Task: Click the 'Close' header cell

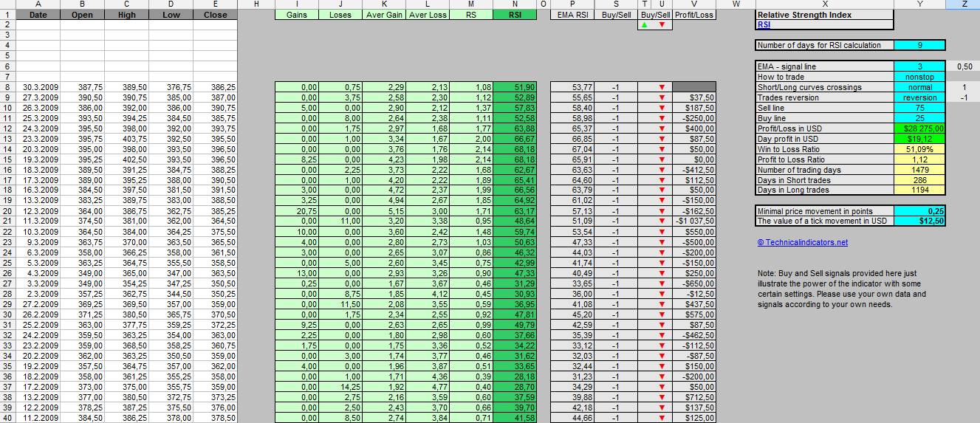Action: click(216, 15)
